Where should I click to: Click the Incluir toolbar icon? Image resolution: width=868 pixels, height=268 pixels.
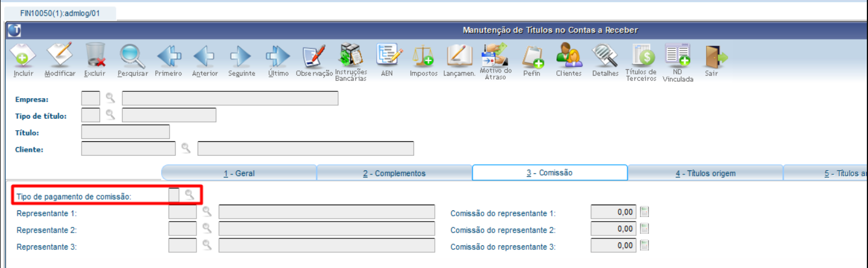coord(23,55)
